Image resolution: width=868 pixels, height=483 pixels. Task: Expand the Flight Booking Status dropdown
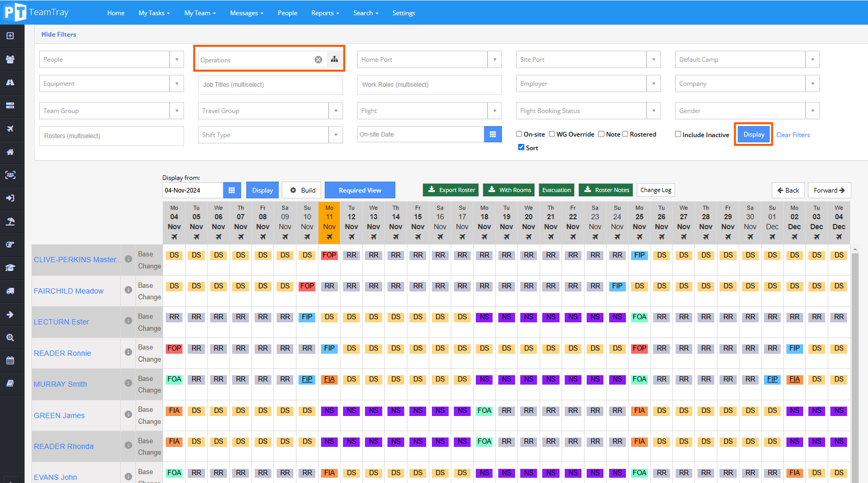point(654,111)
